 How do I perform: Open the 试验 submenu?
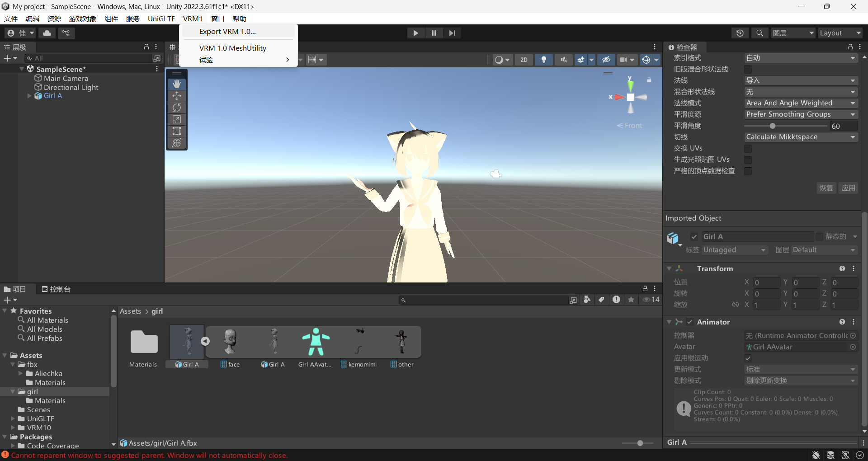pos(238,60)
